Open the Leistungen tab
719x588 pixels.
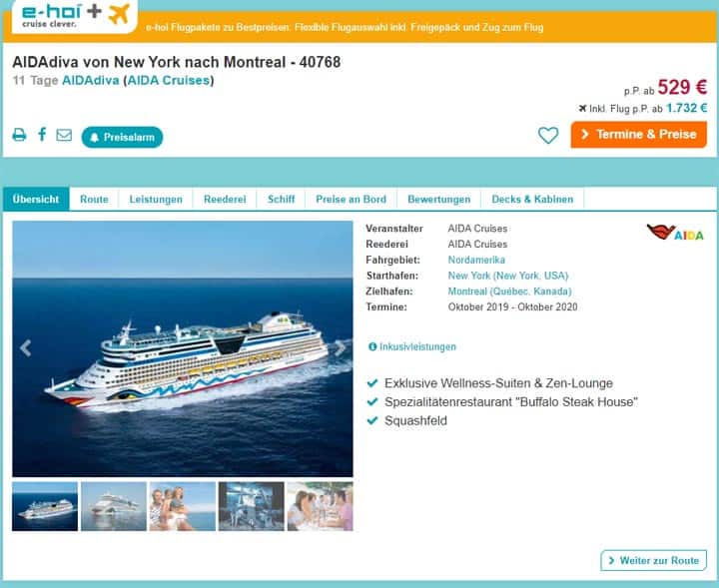156,200
